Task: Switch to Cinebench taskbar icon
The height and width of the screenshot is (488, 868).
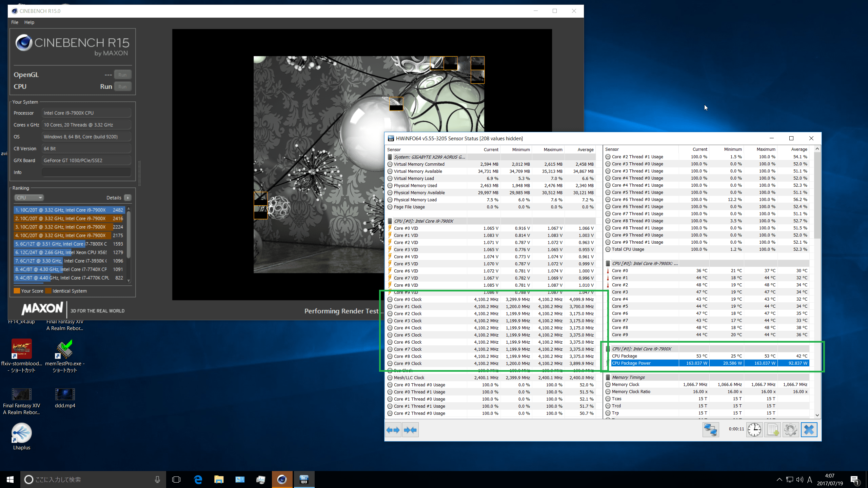Action: tap(282, 480)
